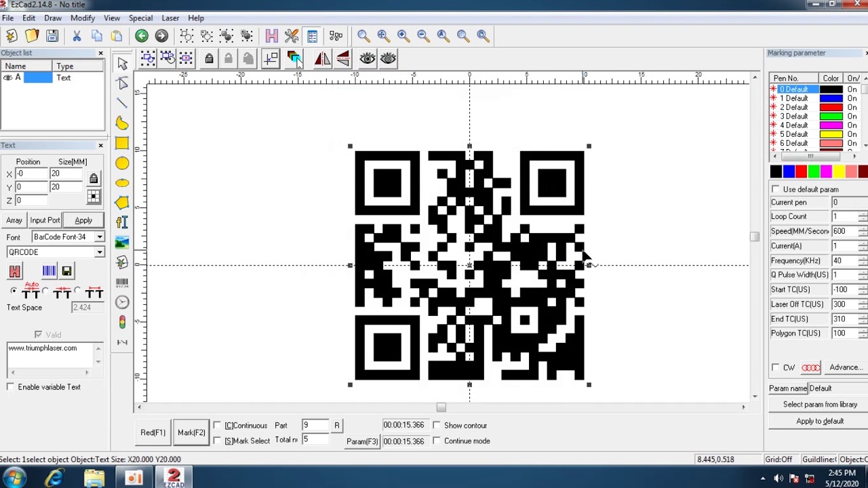Image resolution: width=868 pixels, height=488 pixels.
Task: Select the traffic light input/output tool
Action: pos(122,322)
